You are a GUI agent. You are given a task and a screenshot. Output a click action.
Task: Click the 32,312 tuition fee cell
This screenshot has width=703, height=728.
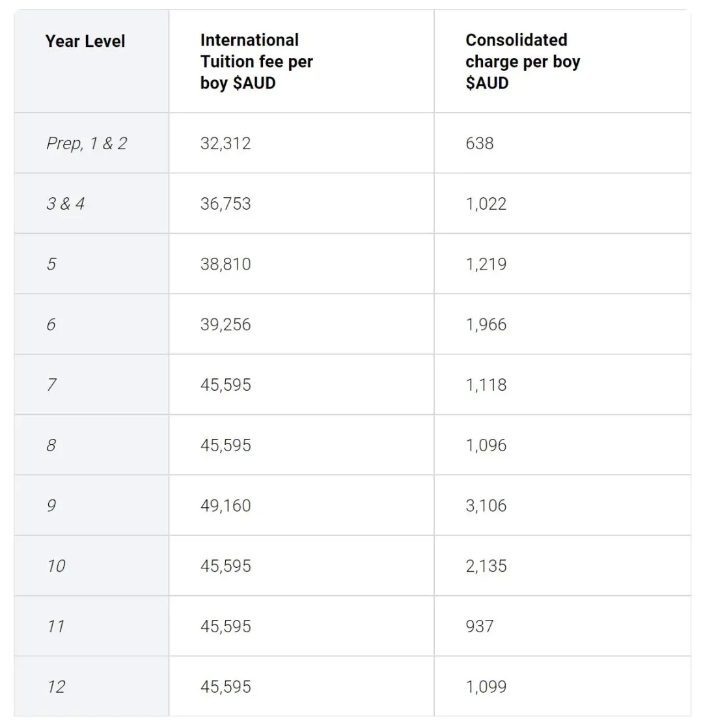(225, 143)
